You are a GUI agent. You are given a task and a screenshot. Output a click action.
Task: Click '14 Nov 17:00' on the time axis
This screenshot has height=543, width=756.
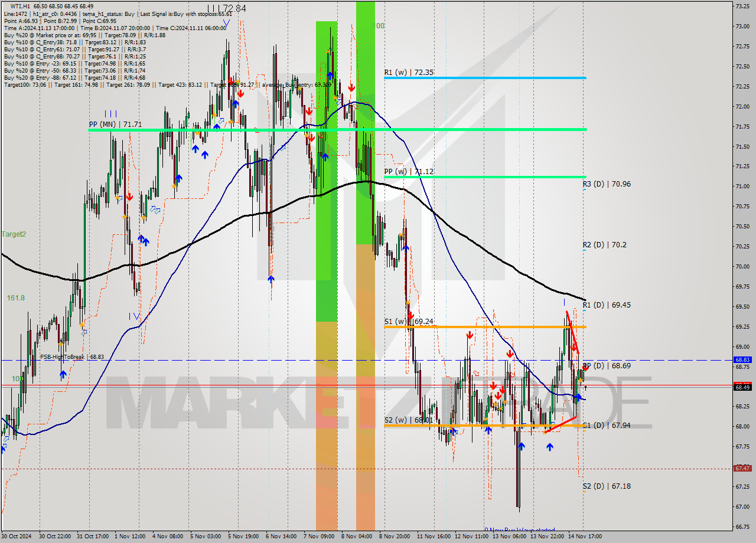coord(585,537)
